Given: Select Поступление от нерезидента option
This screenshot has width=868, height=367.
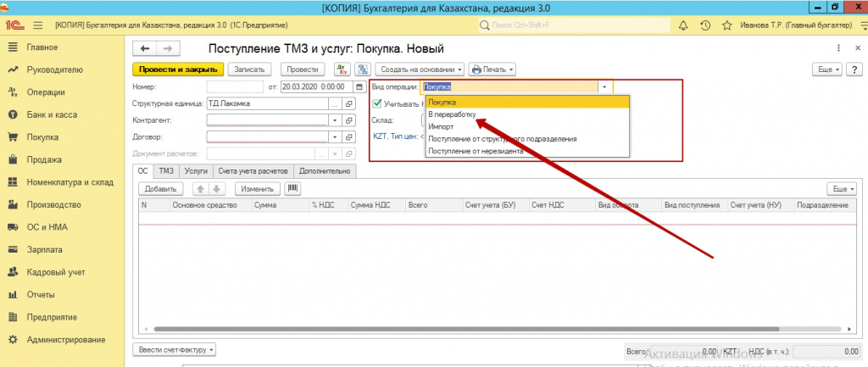Looking at the screenshot, I should (528, 151).
